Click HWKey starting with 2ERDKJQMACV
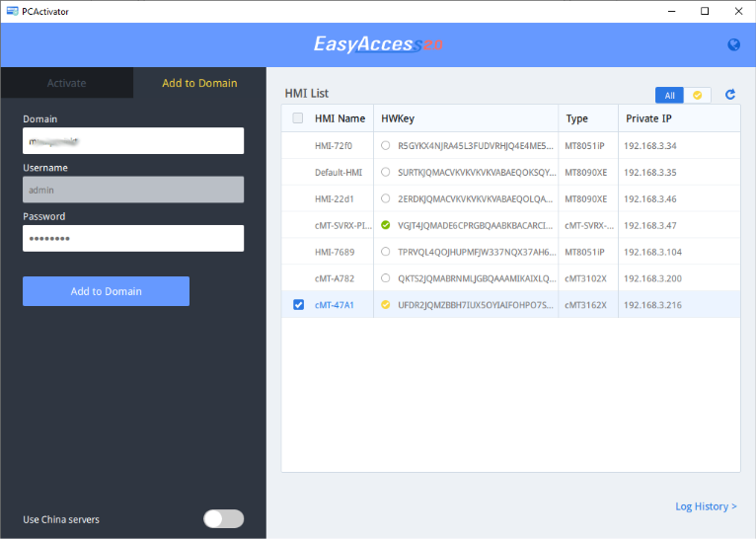Screen dimensions: 756x539 coord(476,198)
